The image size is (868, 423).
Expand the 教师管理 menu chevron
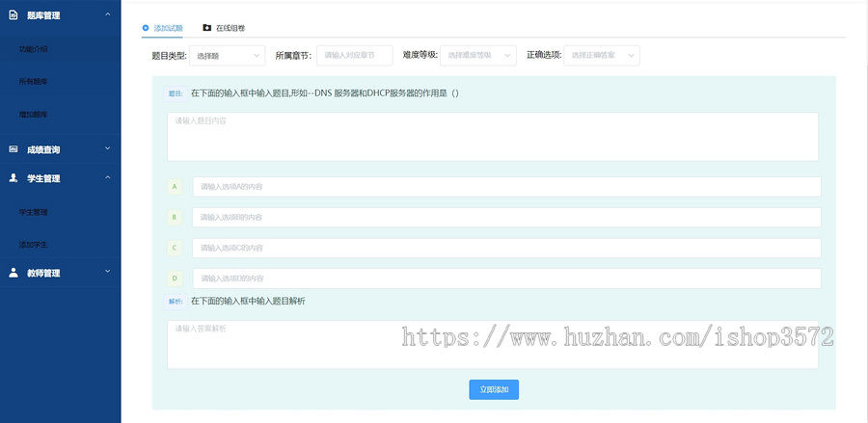pyautogui.click(x=108, y=272)
